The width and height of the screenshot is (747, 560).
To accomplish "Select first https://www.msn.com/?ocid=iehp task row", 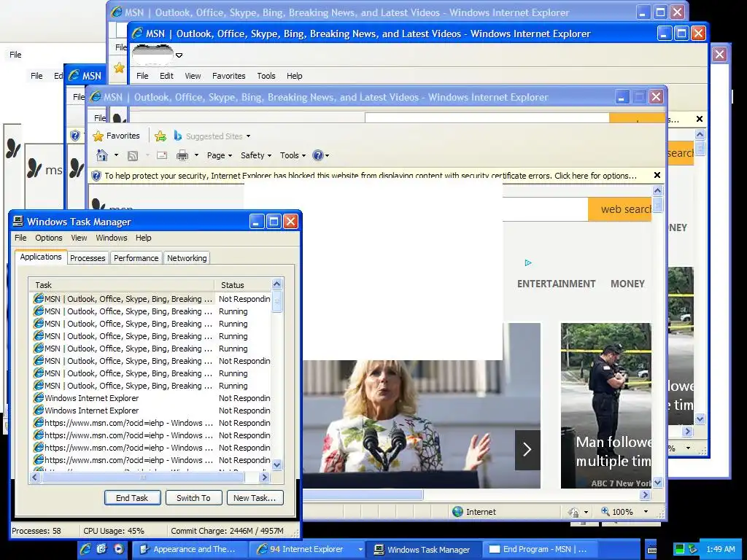I will click(152, 423).
